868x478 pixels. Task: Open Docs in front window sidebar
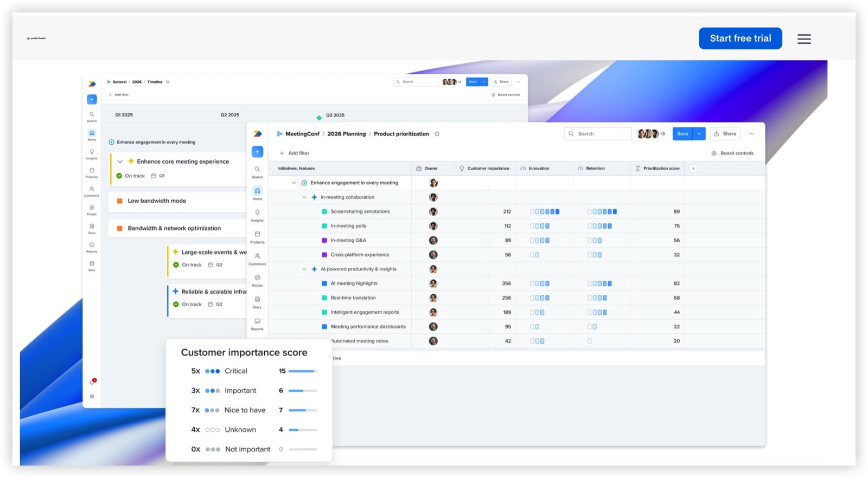click(257, 302)
